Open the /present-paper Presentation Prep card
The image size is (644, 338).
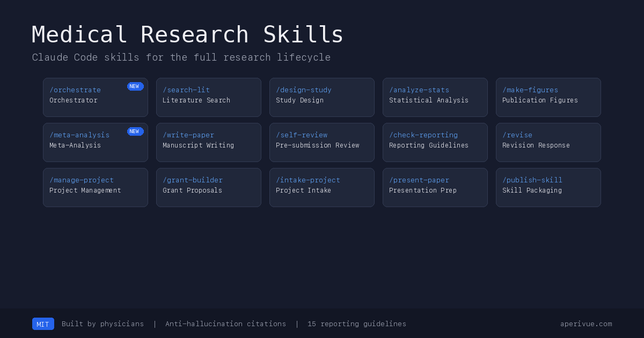coord(435,187)
